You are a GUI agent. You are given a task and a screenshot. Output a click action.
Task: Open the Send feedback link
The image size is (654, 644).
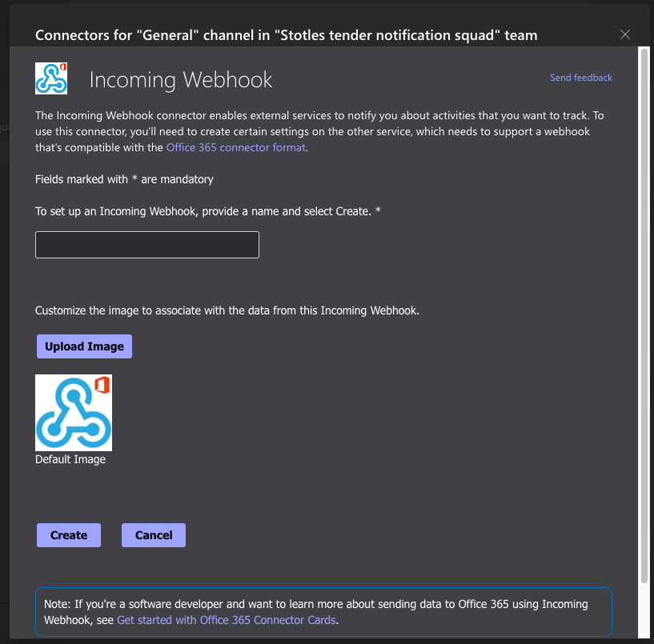pyautogui.click(x=580, y=78)
